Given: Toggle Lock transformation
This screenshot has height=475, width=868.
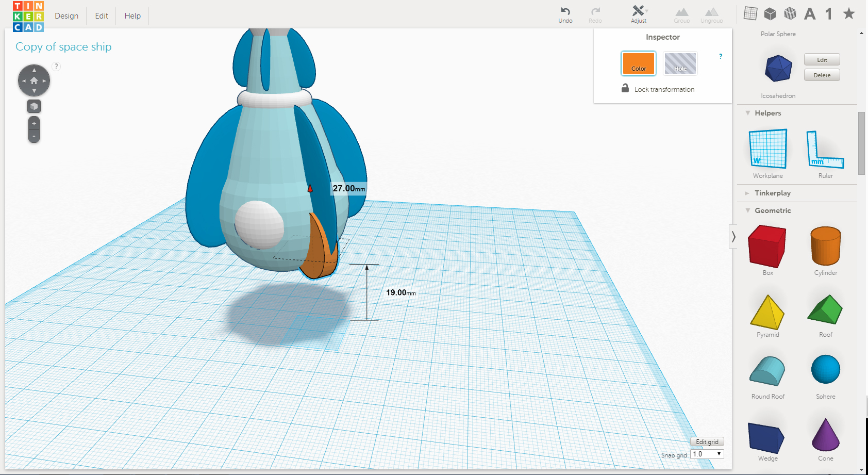Looking at the screenshot, I should tap(658, 89).
